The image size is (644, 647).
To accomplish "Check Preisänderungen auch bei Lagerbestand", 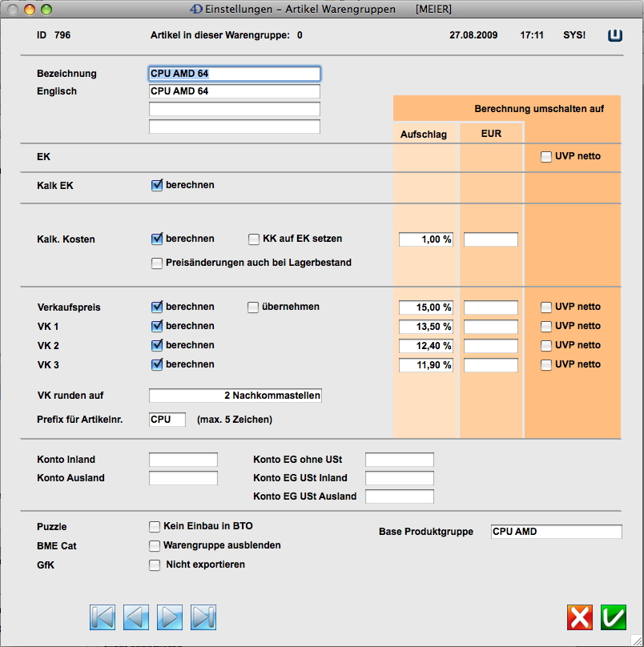I will tap(157, 263).
